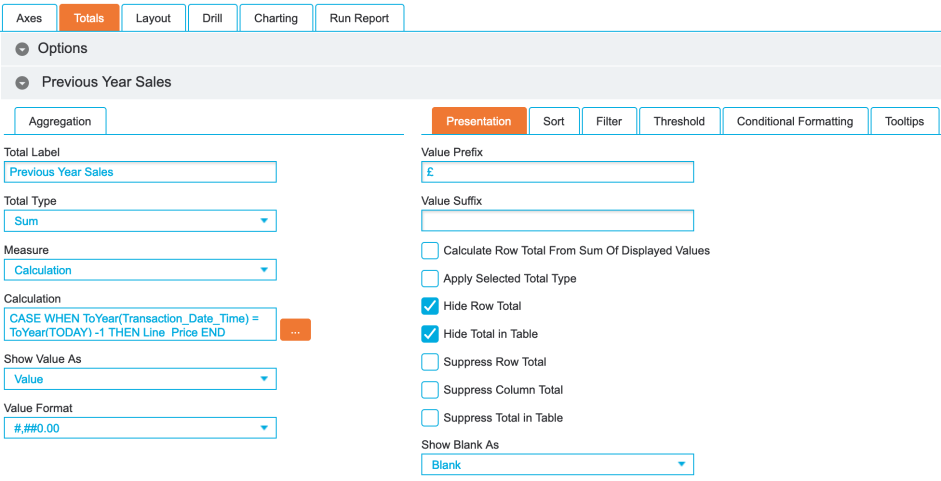Expand the Show Blank As dropdown

pos(557,465)
